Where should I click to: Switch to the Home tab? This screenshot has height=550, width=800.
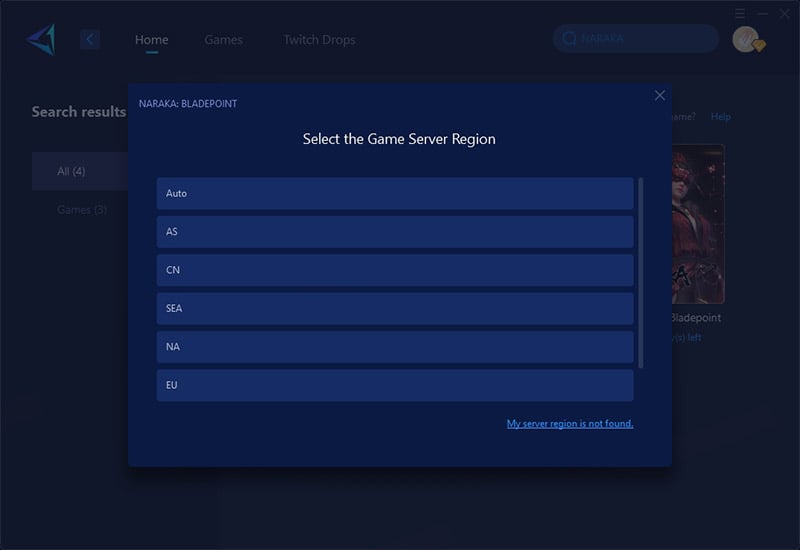[x=151, y=40]
